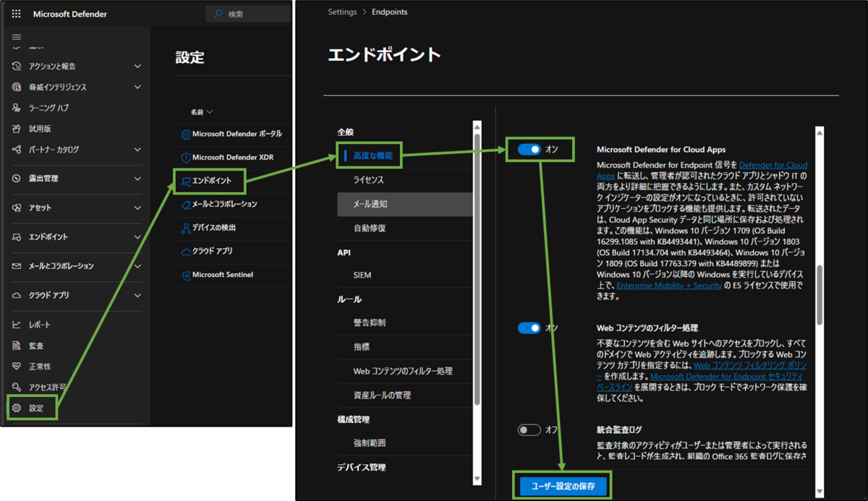This screenshot has width=868, height=501.
Task: Click the Microsoft Defender ポータル gear icon
Action: [186, 134]
